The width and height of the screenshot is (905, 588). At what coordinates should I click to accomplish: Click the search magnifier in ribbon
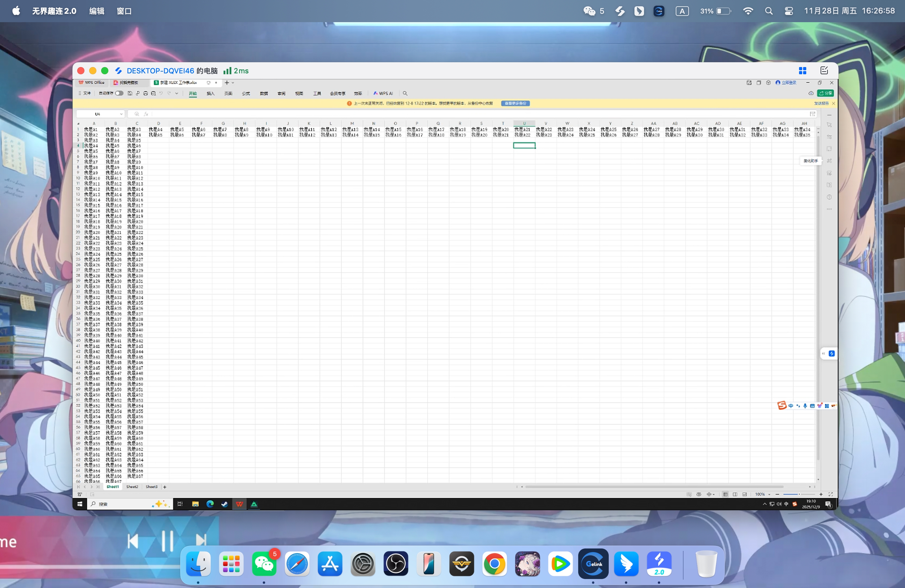click(x=405, y=93)
